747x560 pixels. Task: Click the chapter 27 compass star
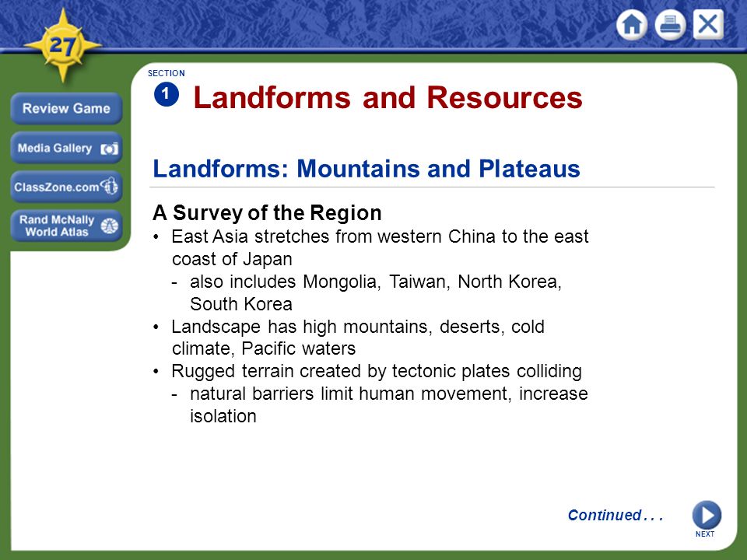(62, 46)
